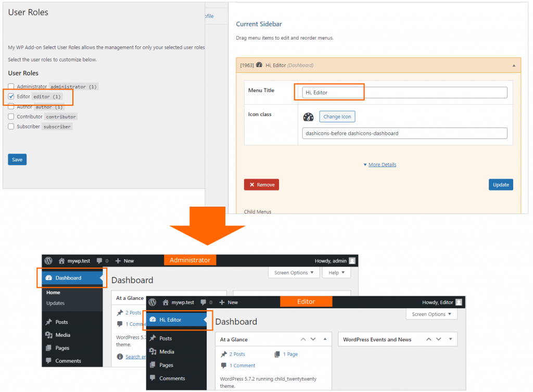Image resolution: width=533 pixels, height=392 pixels.
Task: Move WordPress Events and News panel up
Action: coord(429,339)
